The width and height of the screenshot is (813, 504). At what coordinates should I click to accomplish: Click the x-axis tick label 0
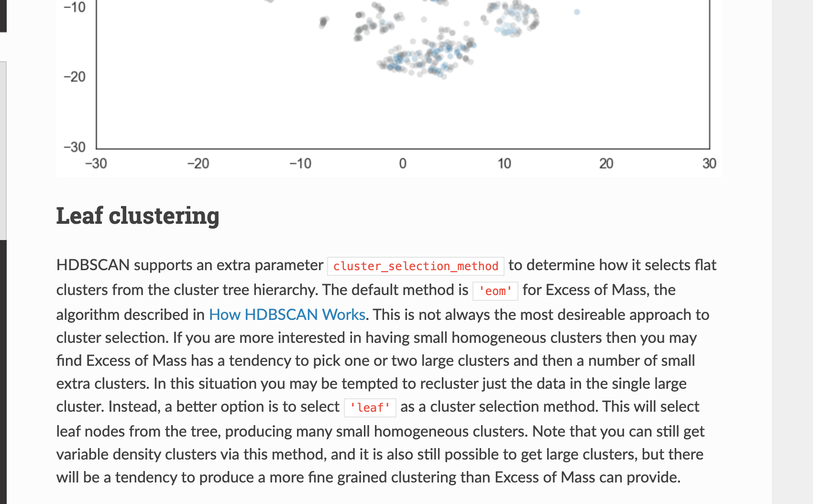click(x=403, y=164)
